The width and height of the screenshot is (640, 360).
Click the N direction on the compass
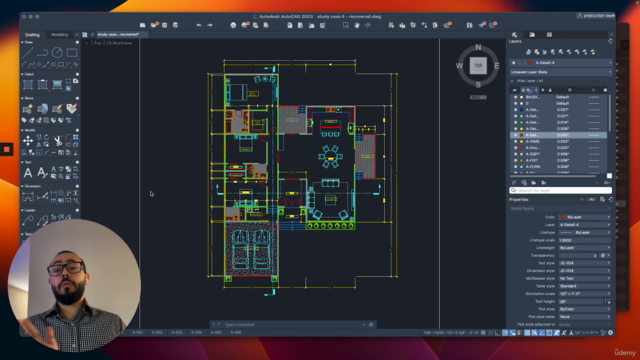pos(478,48)
